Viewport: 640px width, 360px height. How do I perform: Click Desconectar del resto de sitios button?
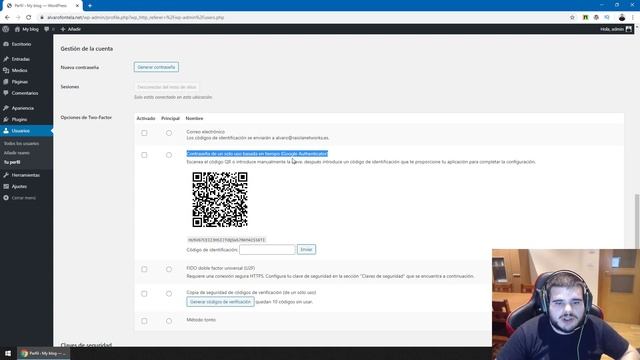click(167, 87)
